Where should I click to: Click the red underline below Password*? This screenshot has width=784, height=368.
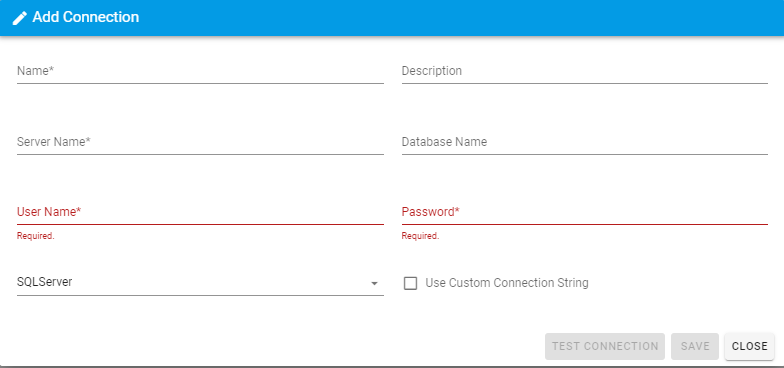pos(584,224)
